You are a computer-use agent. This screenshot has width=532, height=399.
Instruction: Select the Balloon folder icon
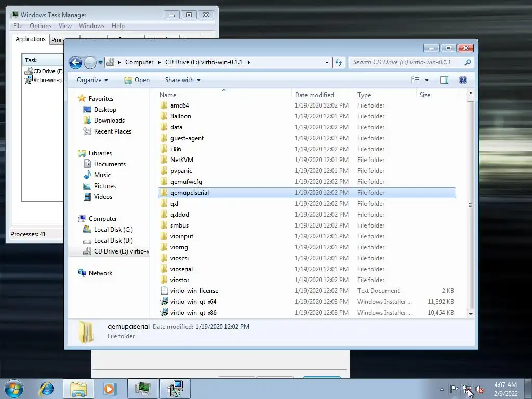[x=164, y=116]
